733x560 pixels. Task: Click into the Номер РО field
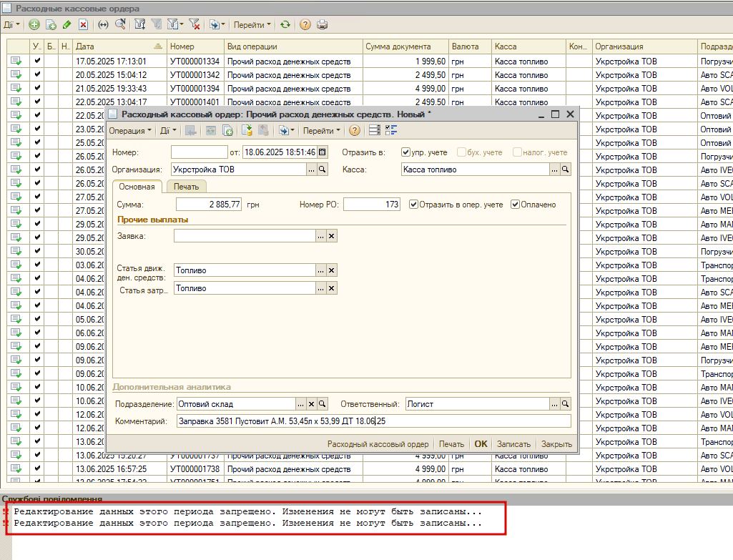pyautogui.click(x=372, y=205)
